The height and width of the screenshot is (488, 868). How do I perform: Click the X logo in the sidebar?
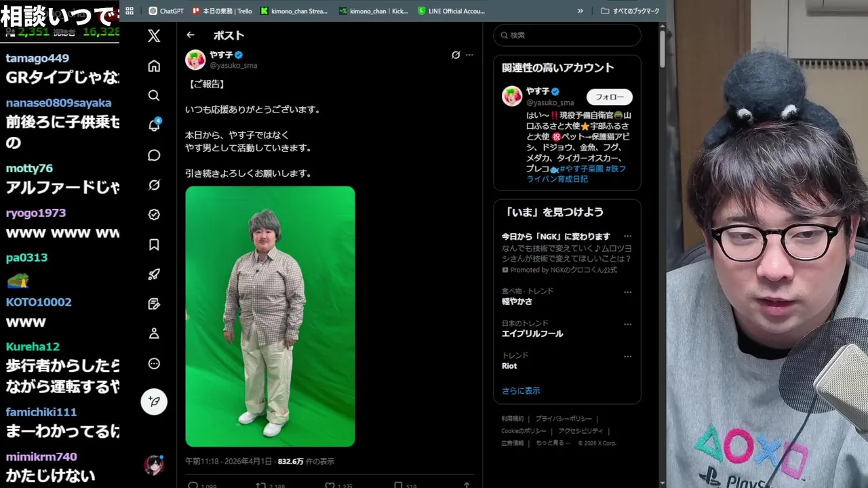point(154,36)
